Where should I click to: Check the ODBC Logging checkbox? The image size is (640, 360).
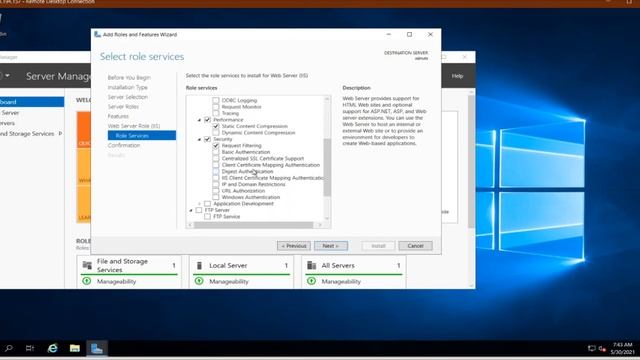pos(216,100)
